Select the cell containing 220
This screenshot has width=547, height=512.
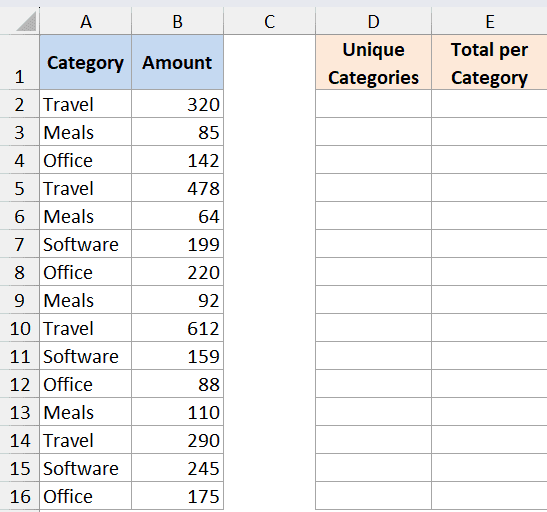177,272
